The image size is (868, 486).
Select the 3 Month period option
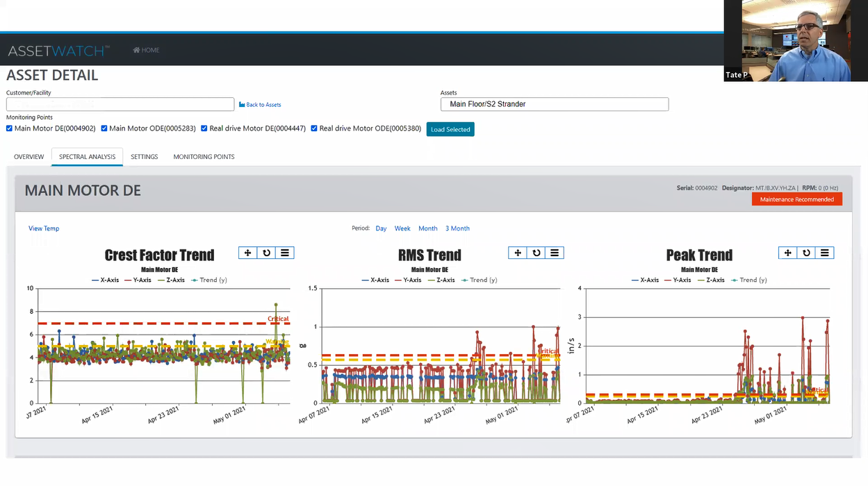(457, 228)
